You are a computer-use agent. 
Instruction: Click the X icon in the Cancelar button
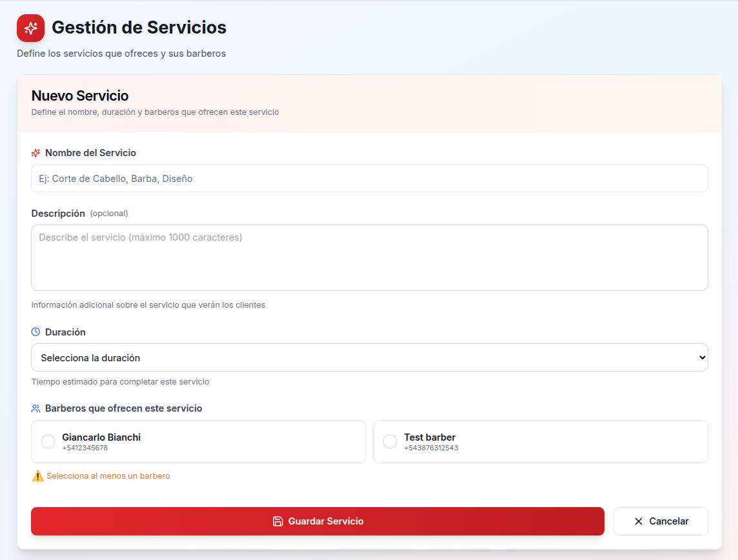coord(639,521)
